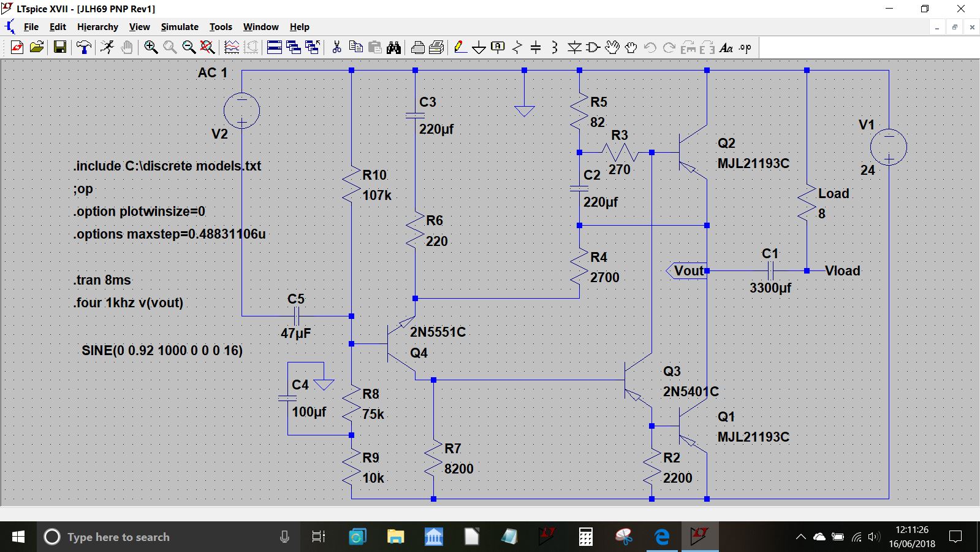Click the .include discrete models directive
Image resolution: width=980 pixels, height=552 pixels.
click(x=167, y=166)
